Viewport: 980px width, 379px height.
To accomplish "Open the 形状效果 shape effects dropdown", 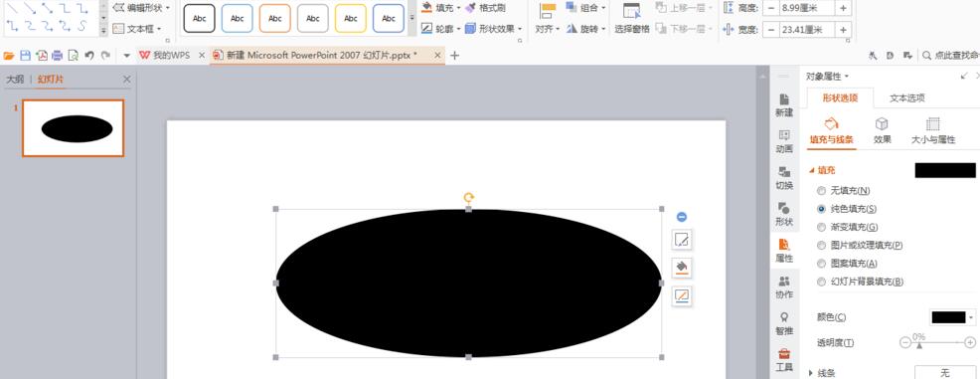I will [494, 29].
